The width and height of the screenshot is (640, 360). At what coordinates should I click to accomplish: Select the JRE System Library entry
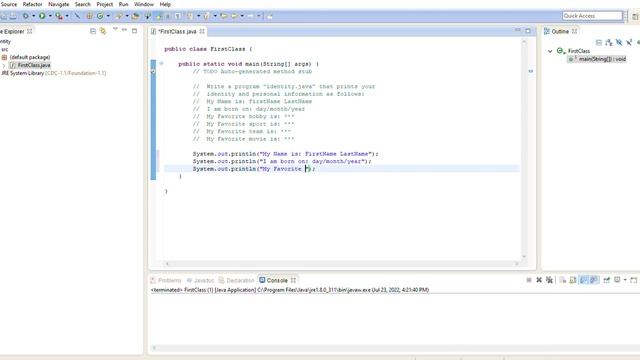tap(53, 73)
